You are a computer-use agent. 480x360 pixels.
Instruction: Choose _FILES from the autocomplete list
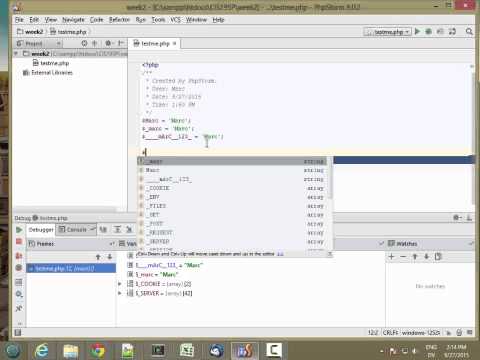pos(232,206)
